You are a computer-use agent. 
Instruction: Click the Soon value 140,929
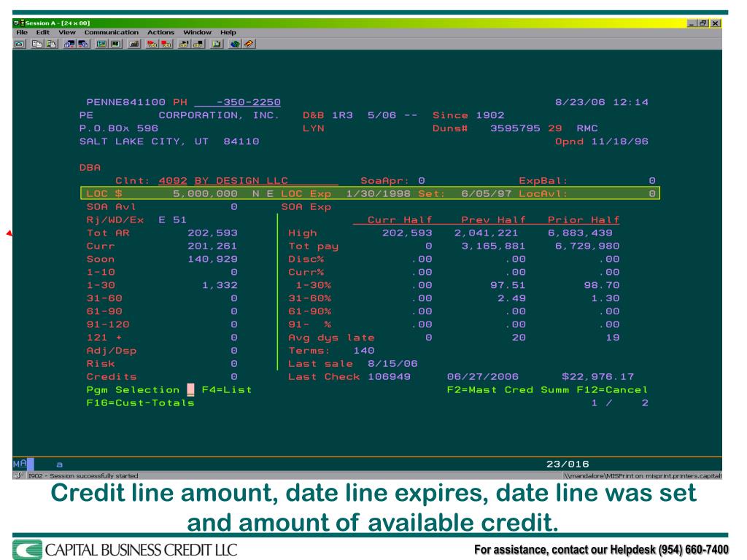[212, 260]
